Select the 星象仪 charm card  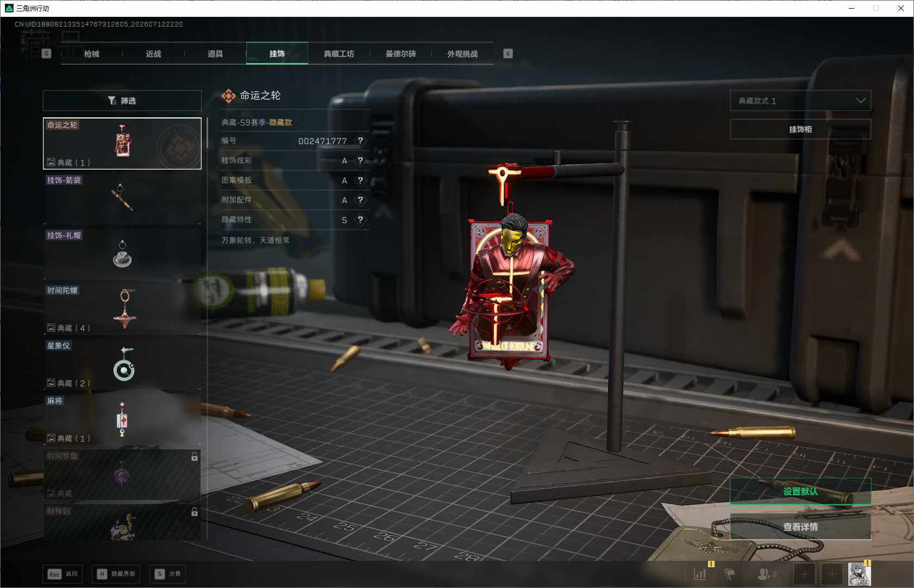122,364
